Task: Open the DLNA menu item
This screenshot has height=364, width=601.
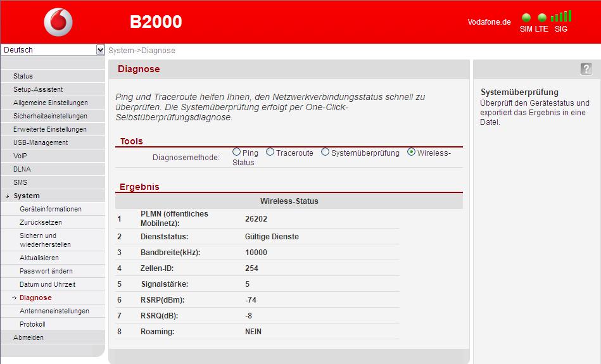Action: (x=53, y=169)
